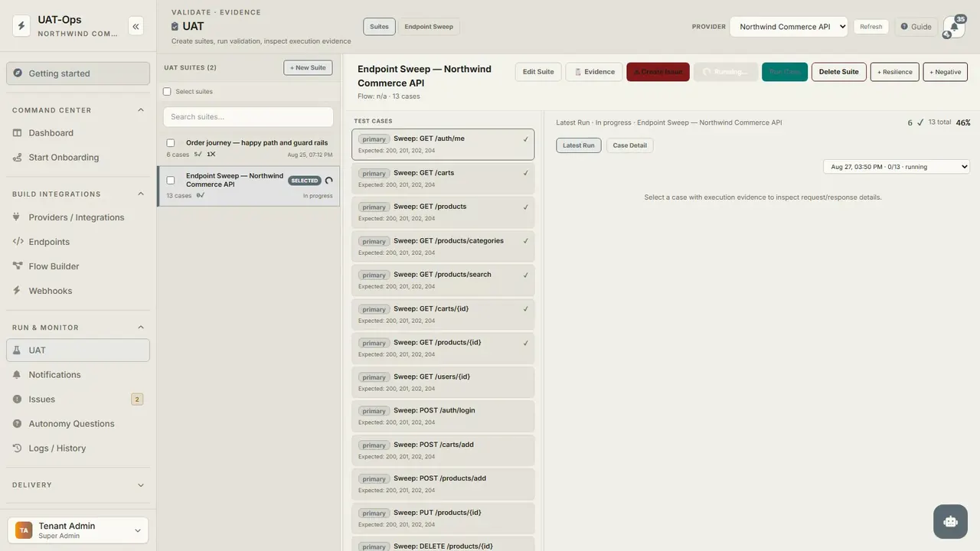Click the Edit Suite button
Image resolution: width=980 pixels, height=551 pixels.
(538, 72)
